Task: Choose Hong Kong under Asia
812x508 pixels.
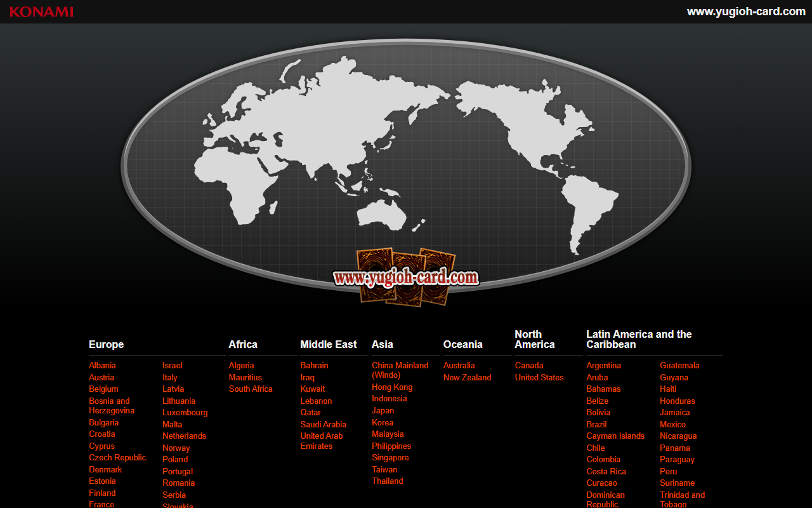Action: (392, 387)
